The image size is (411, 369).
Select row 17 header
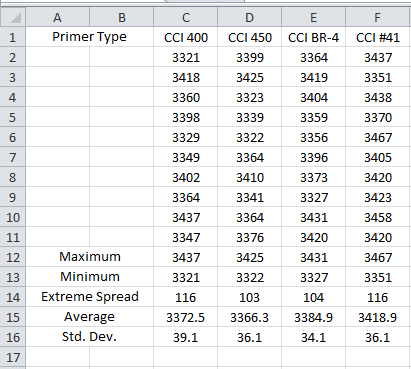(x=13, y=357)
